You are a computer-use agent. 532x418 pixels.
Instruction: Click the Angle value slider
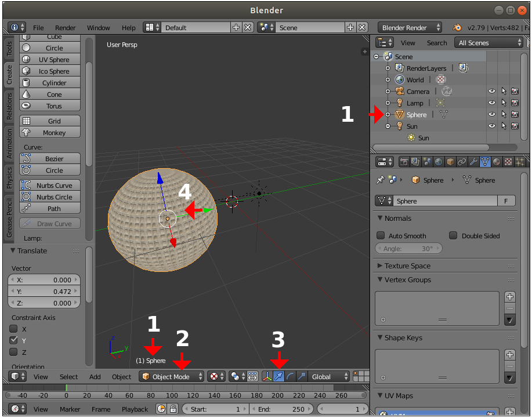408,249
